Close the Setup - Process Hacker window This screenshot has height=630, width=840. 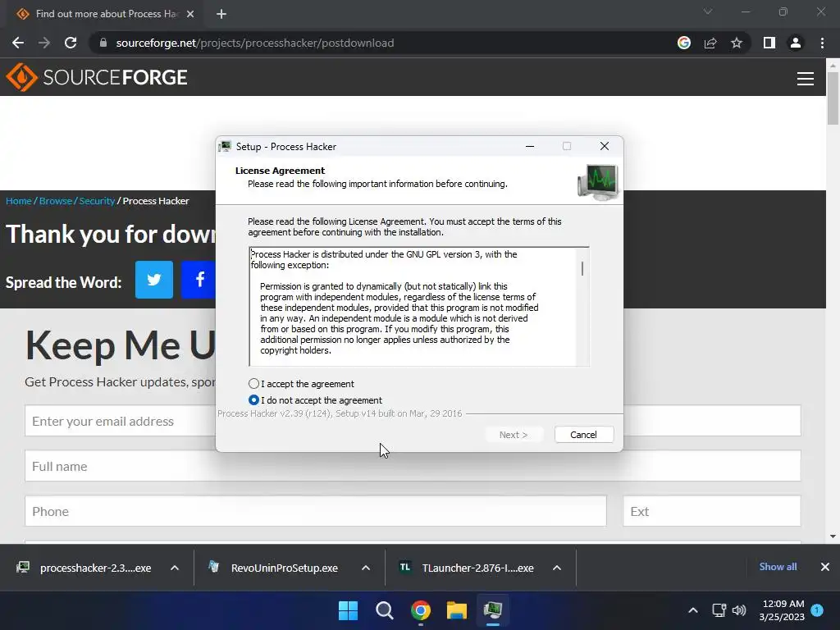(x=605, y=146)
